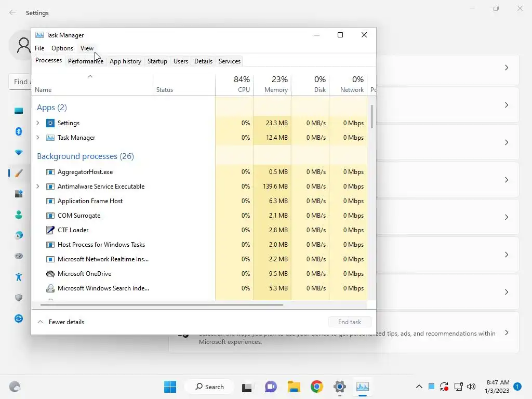Open Accessibility in Settings sidebar
The image size is (532, 399).
tap(19, 277)
